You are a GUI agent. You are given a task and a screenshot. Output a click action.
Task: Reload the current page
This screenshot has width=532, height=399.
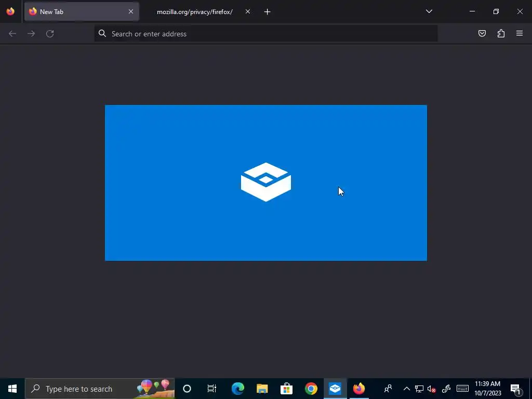tap(50, 34)
